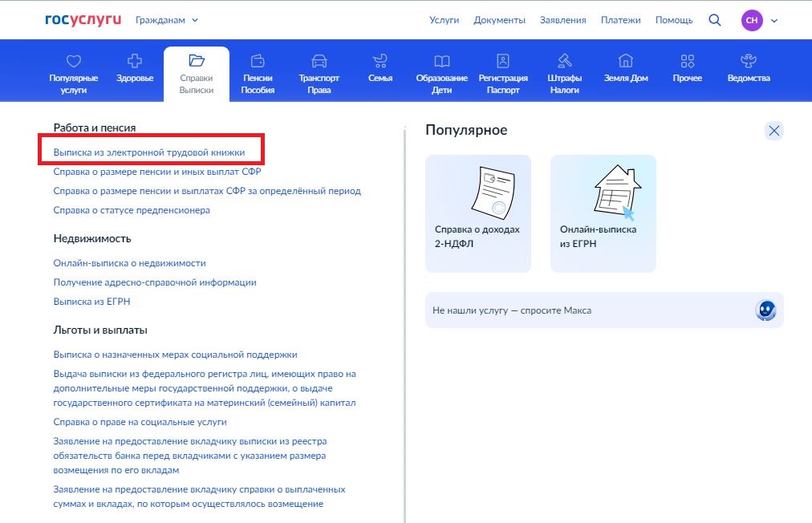Open the Земля Дом house icon
The width and height of the screenshot is (812, 523).
[626, 62]
